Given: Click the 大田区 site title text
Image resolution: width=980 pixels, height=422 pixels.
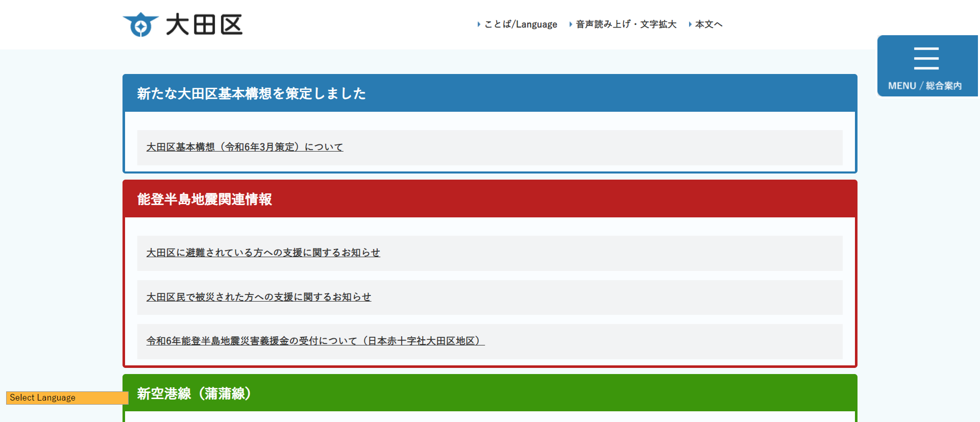Looking at the screenshot, I should [x=204, y=24].
